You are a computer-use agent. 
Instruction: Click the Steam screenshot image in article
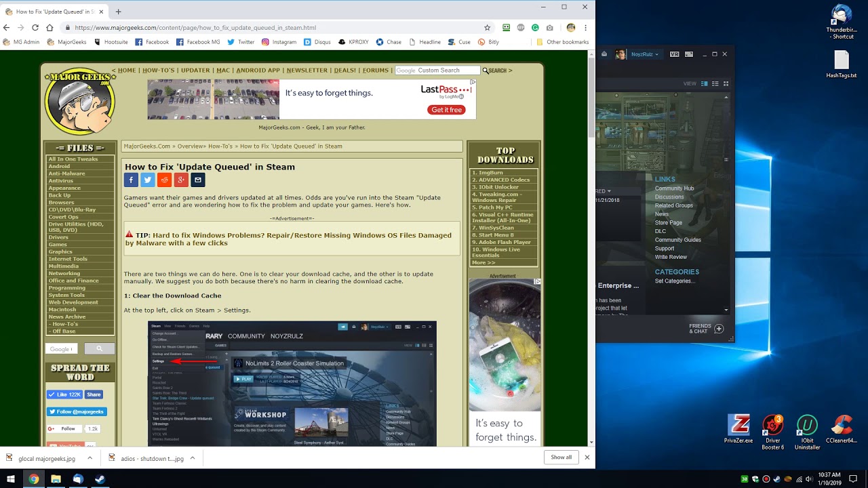pos(292,384)
